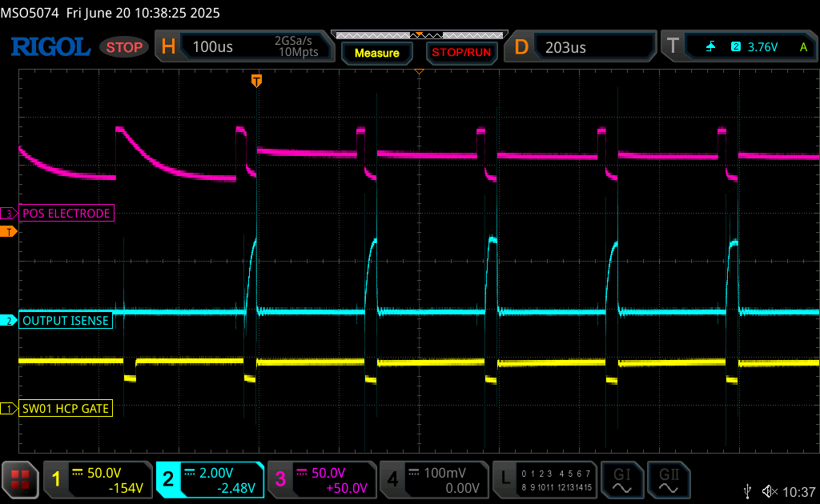This screenshot has width=820, height=504.
Task: Click channel 1 scale 50.0V value
Action: 104,473
